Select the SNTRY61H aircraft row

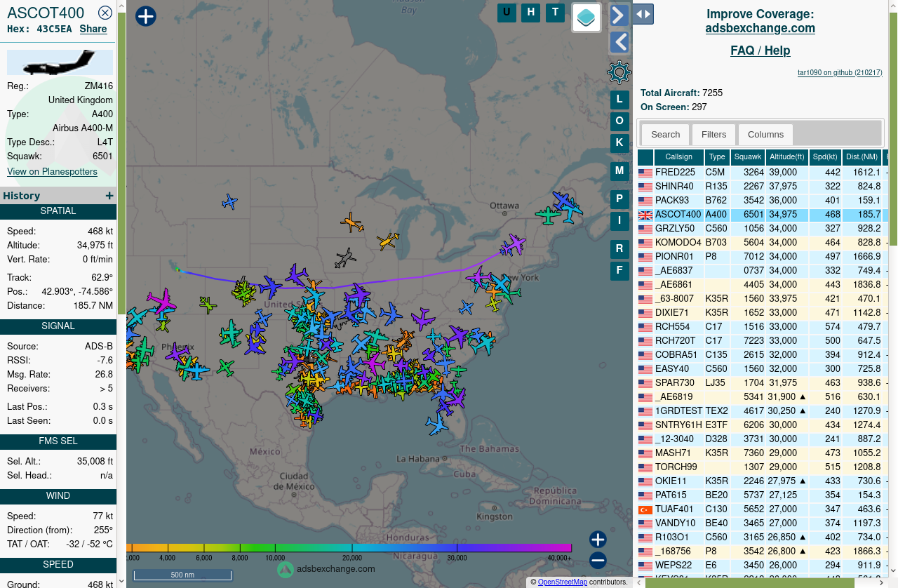click(x=763, y=425)
